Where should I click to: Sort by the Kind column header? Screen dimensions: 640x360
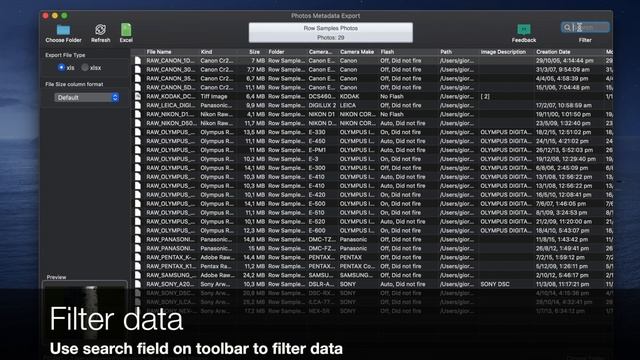point(206,52)
